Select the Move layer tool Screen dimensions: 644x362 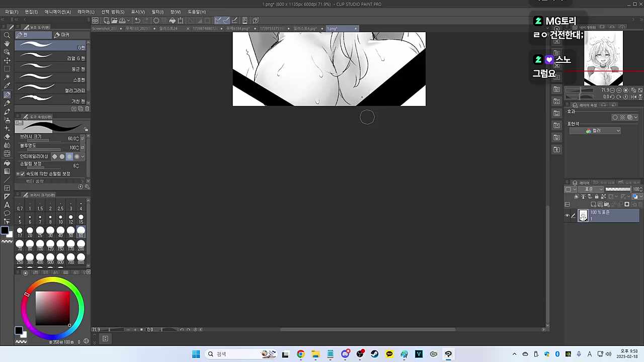[x=7, y=60]
